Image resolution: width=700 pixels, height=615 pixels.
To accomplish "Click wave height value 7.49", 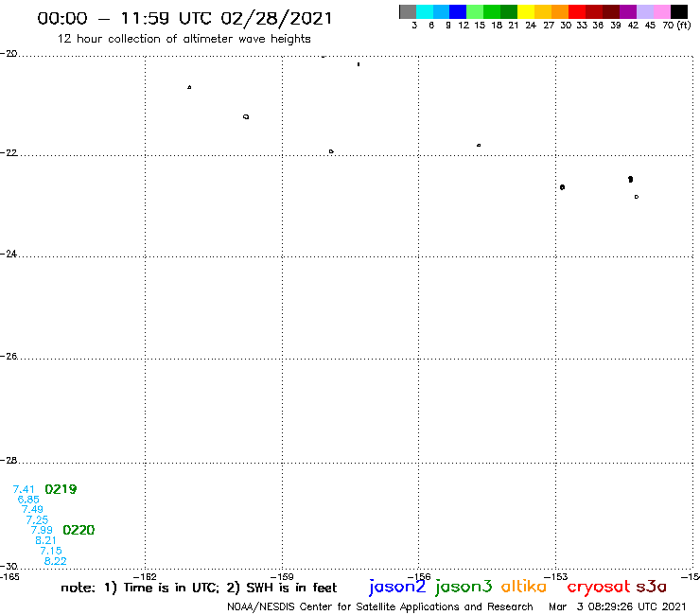I will 32,510.
